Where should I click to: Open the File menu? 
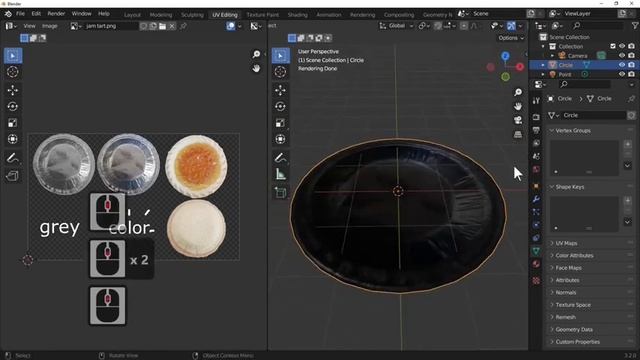click(20, 14)
